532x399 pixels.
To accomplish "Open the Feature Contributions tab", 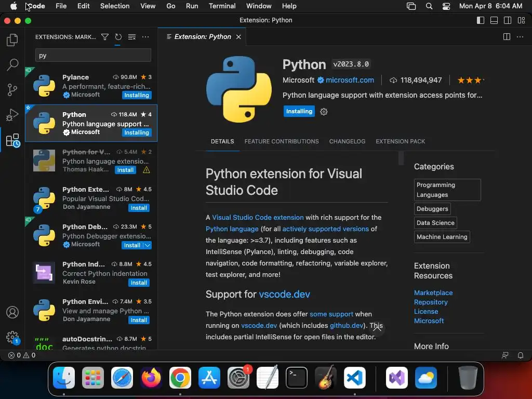I will coord(282,141).
